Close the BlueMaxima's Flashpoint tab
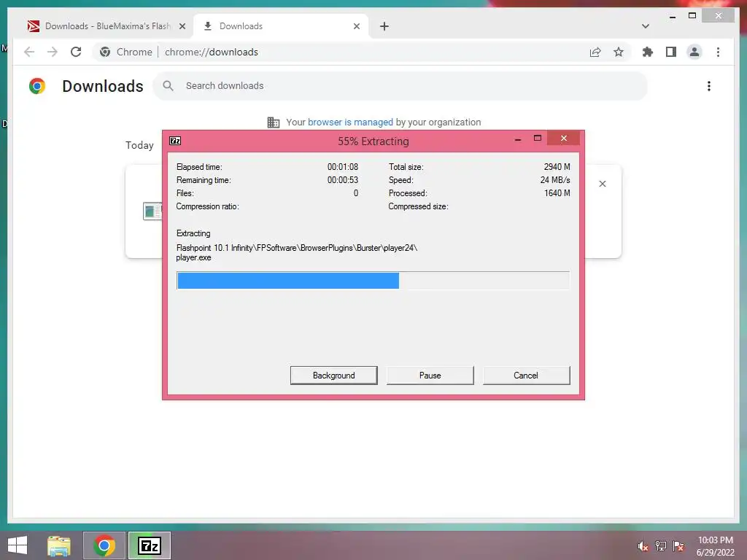This screenshot has width=747, height=560. point(182,26)
